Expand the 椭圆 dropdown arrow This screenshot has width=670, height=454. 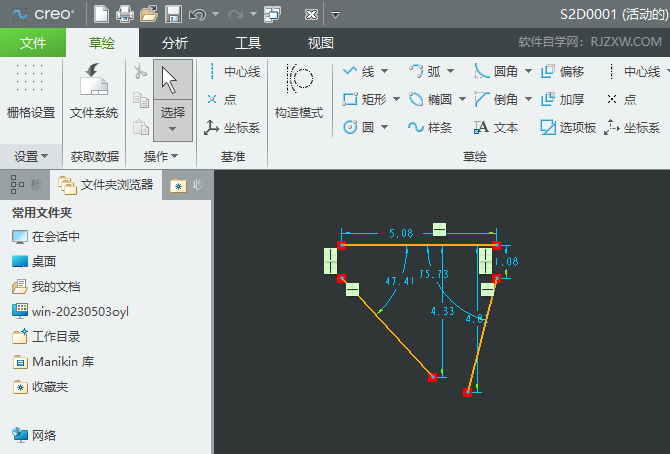coord(462,100)
